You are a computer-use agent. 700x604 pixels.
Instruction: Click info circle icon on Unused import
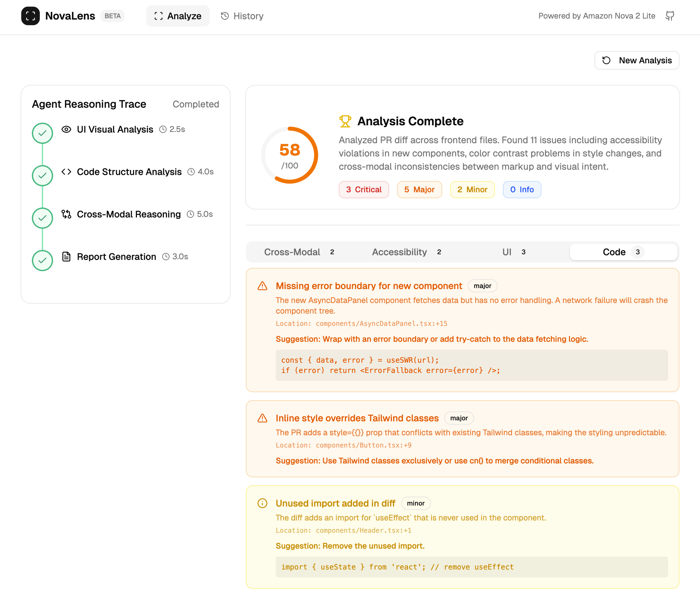(x=262, y=504)
